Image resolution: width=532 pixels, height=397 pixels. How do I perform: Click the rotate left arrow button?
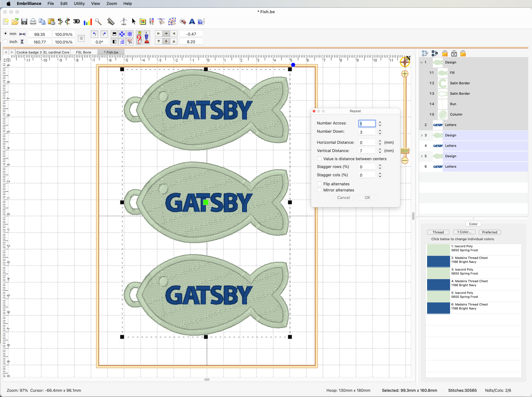(94, 34)
